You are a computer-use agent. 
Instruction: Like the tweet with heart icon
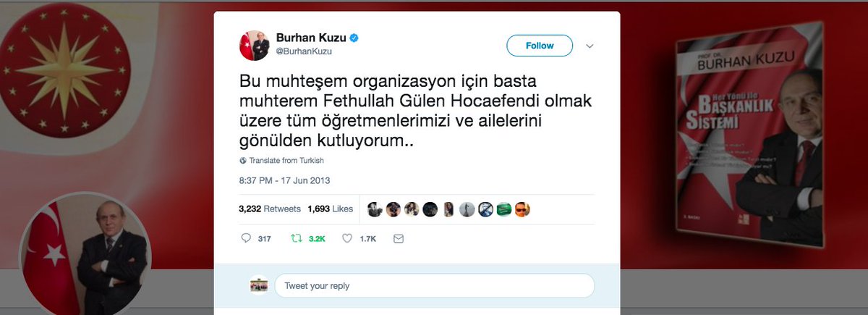[346, 238]
